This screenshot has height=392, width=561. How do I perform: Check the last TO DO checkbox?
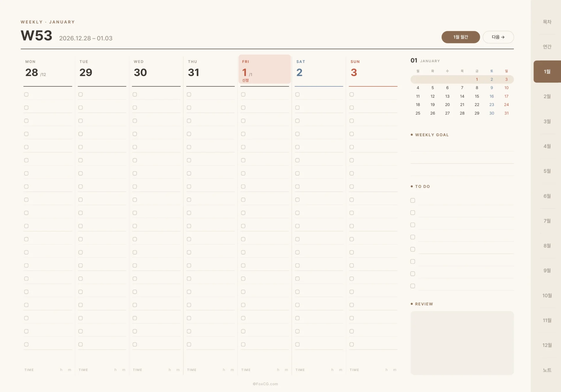tap(413, 286)
